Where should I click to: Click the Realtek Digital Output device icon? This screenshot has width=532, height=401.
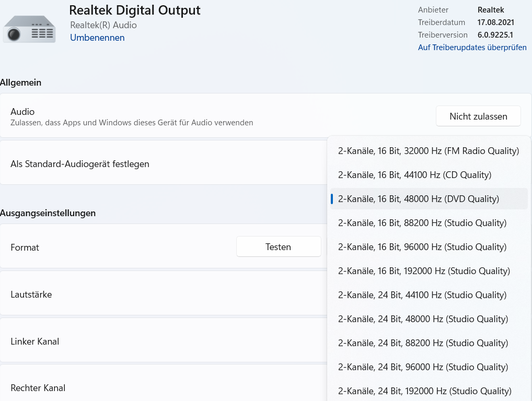point(29,29)
